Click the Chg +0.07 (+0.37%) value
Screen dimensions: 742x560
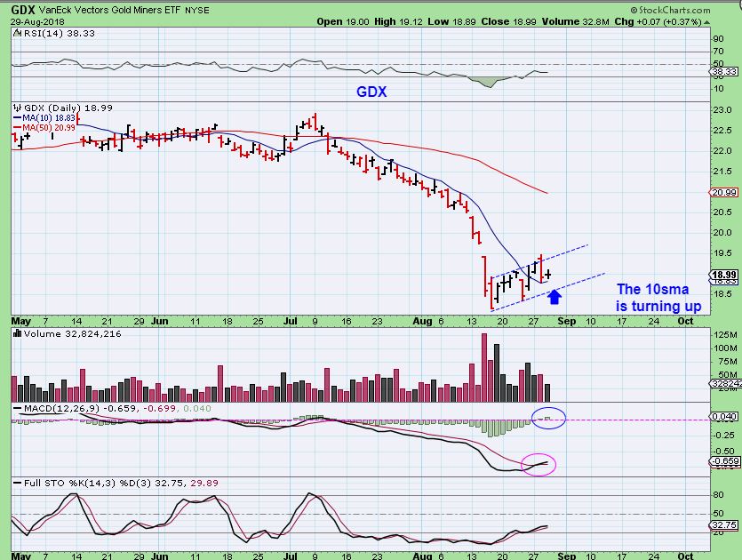point(658,21)
